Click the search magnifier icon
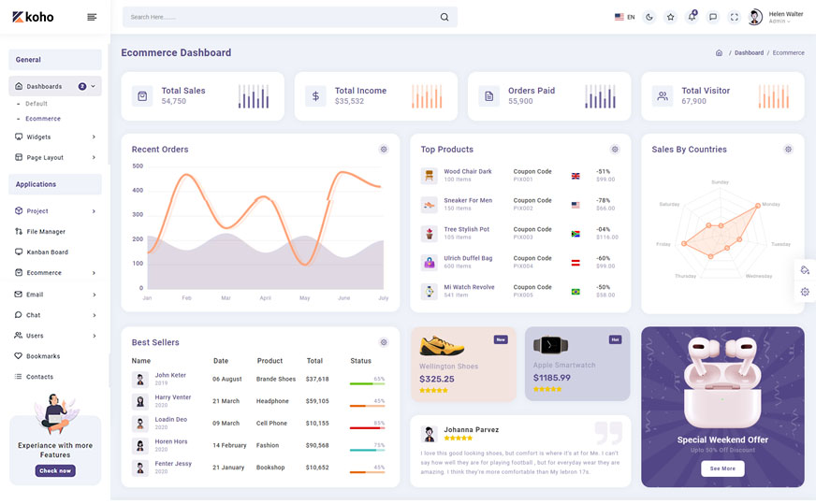 pos(444,17)
